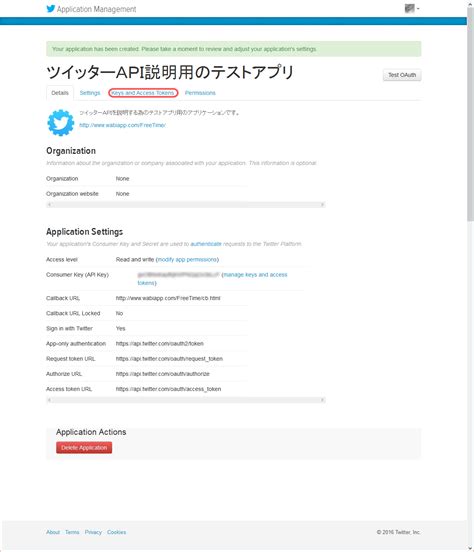Click modify app permissions link
This screenshot has height=552, width=474.
pos(187,259)
